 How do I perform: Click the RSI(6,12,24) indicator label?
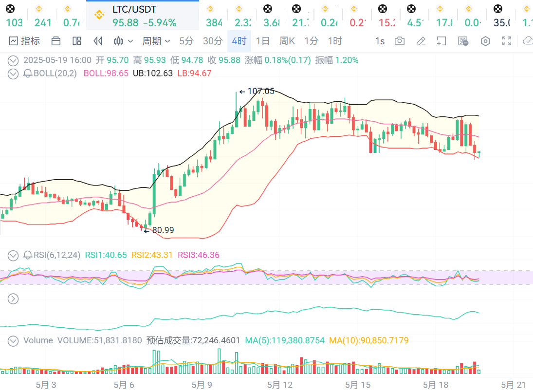coord(57,255)
